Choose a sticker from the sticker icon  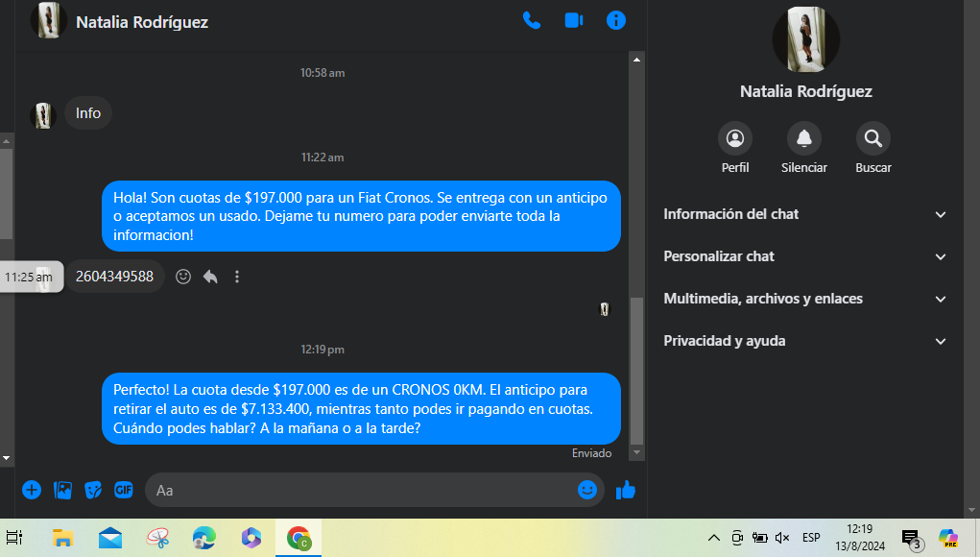93,490
